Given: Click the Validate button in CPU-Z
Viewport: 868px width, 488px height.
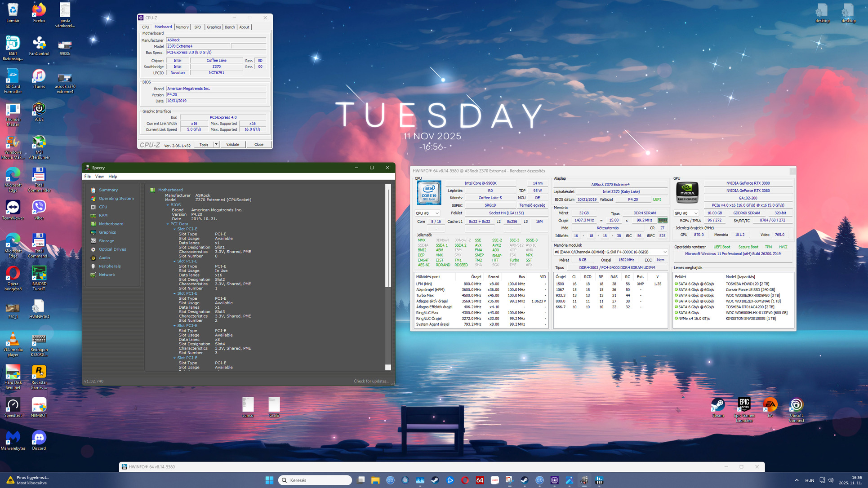Looking at the screenshot, I should point(232,144).
